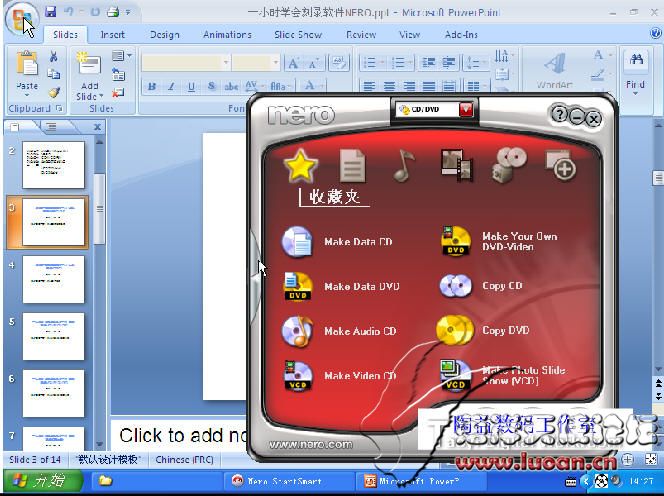Screen dimensions: 664x496
Task: Save the presentation from Quick Access toolbar
Action: tap(50, 12)
